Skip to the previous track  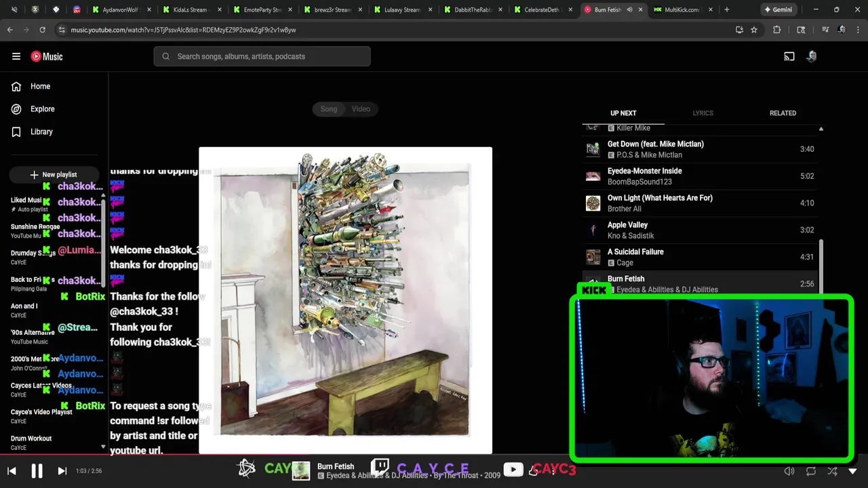pos(12,471)
